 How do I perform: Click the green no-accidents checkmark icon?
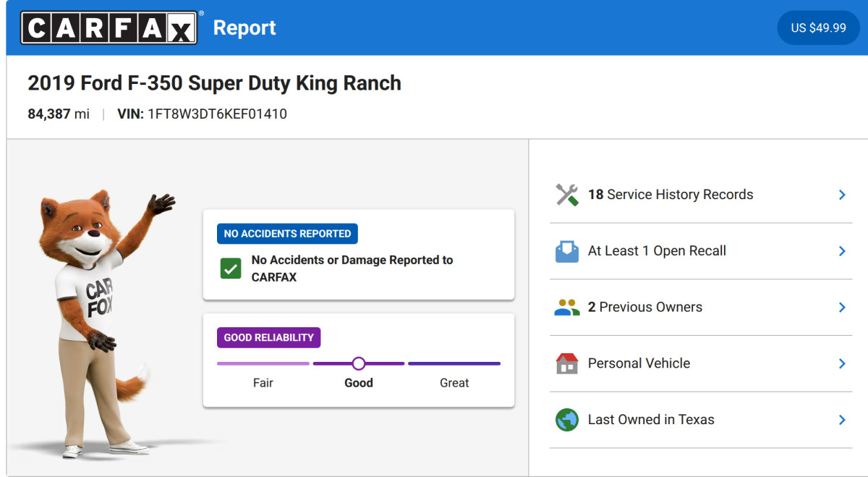(x=231, y=269)
